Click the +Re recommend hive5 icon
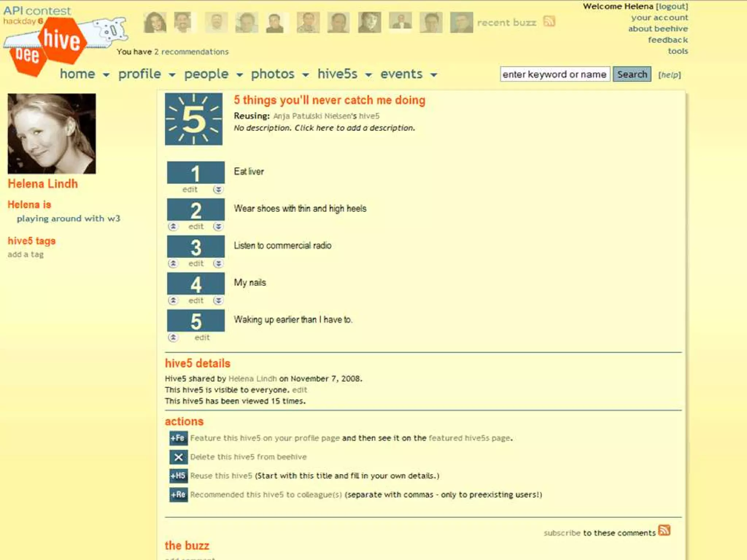Viewport: 747px width, 560px height. 178,495
